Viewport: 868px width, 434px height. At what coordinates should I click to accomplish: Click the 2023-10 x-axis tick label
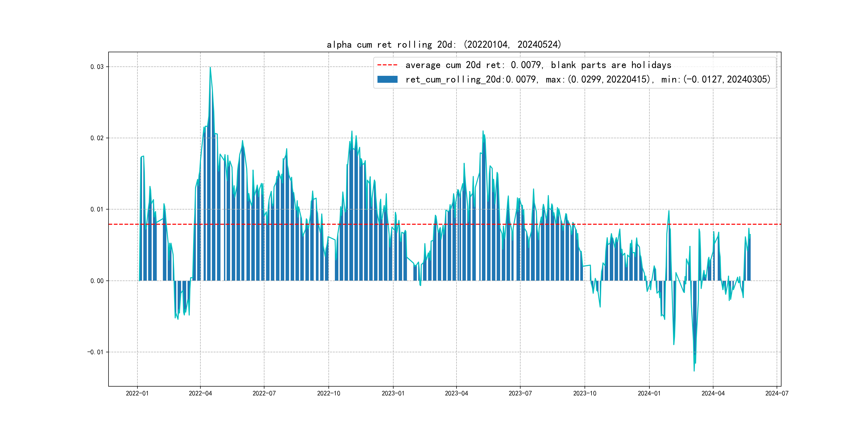pos(585,393)
